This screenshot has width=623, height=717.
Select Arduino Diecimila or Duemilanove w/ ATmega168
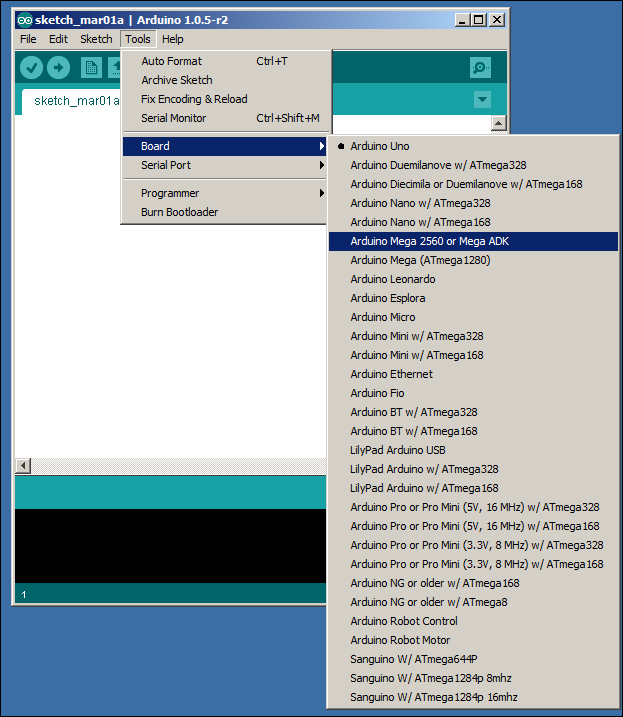click(473, 184)
